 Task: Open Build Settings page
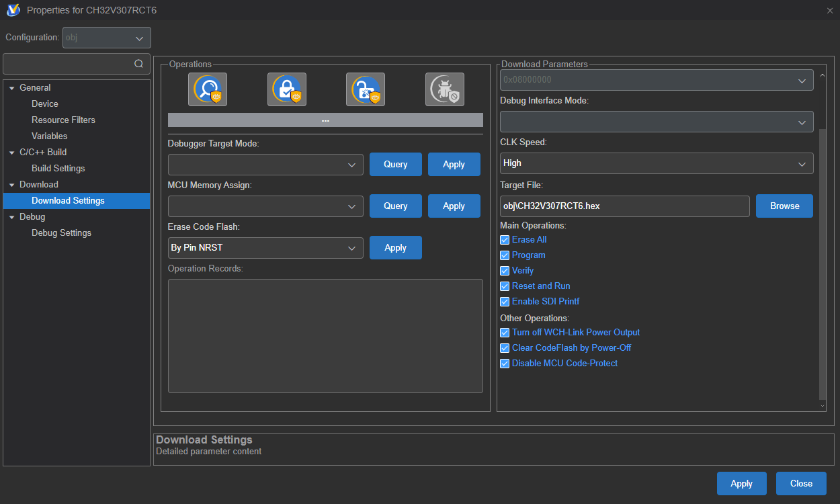click(x=58, y=169)
